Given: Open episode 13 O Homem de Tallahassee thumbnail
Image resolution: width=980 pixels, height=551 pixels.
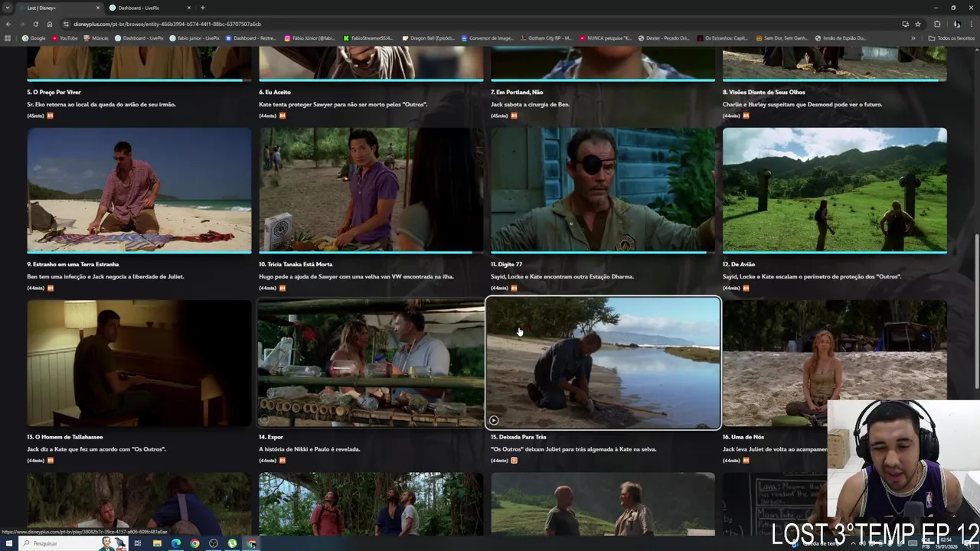Looking at the screenshot, I should 139,363.
